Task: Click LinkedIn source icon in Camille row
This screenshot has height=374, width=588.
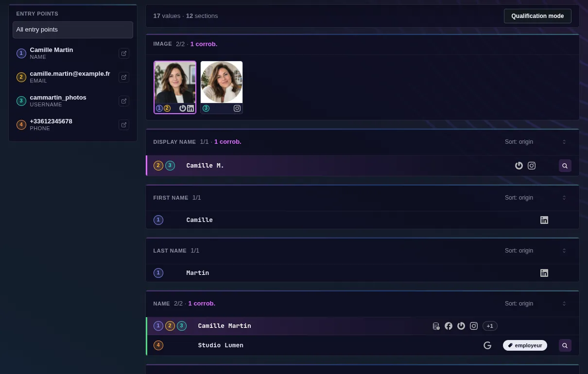Action: pyautogui.click(x=544, y=220)
